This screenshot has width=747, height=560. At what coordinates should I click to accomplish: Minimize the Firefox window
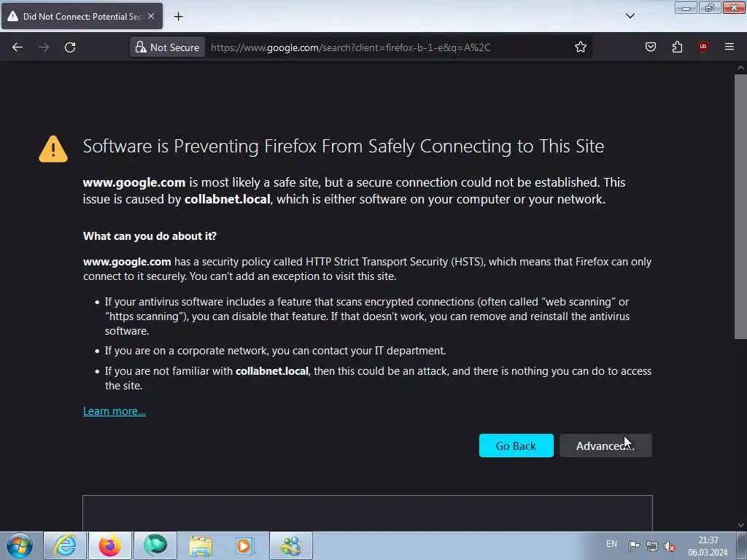point(686,8)
